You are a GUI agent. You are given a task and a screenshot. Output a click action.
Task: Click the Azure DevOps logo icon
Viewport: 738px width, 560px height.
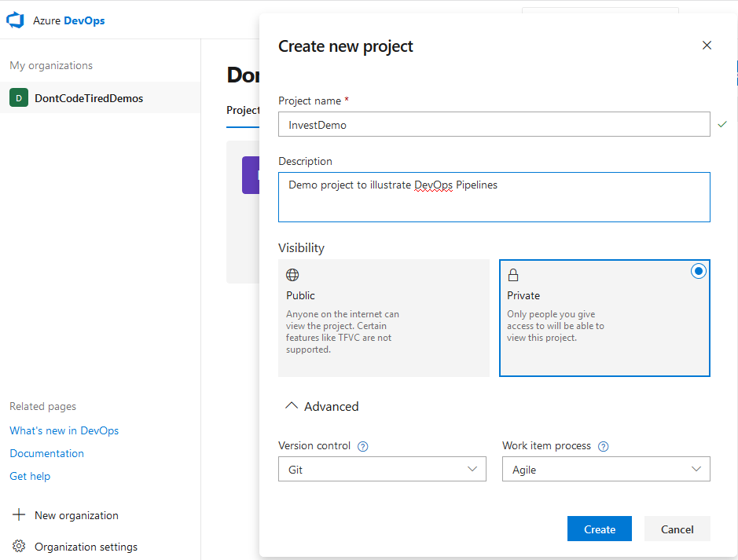click(x=14, y=20)
